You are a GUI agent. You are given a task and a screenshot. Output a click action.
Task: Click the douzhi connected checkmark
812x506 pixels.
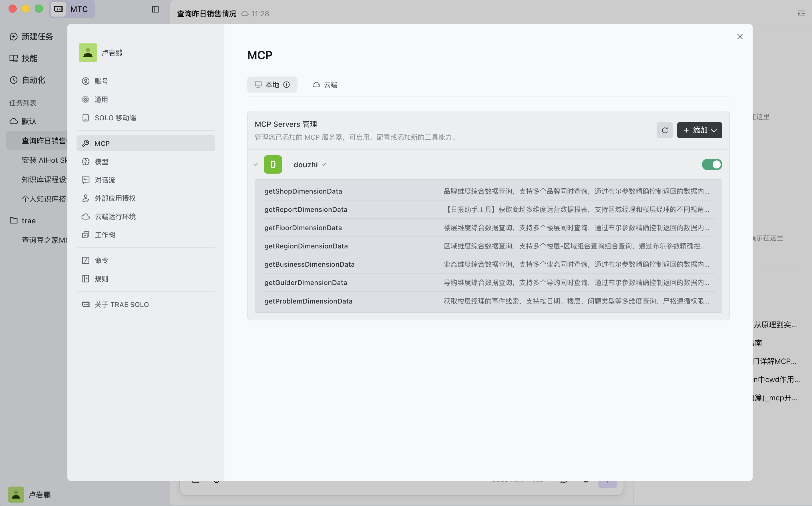coord(324,165)
